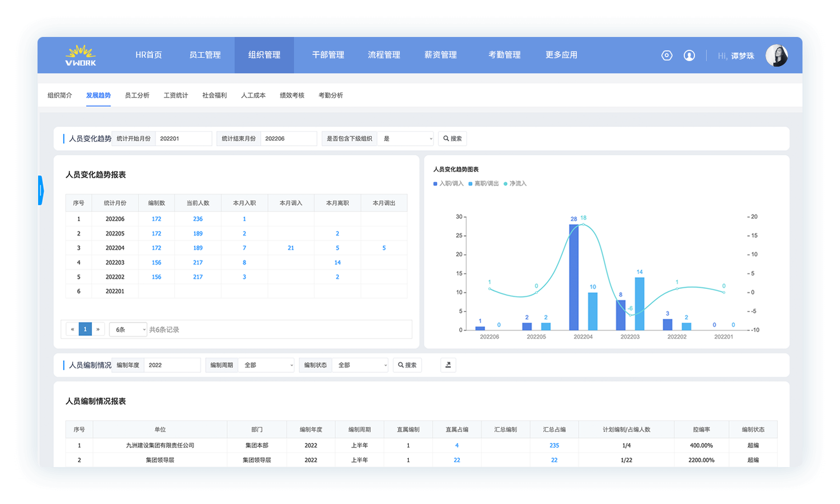Open 流程管理 in top navigation
This screenshot has width=840, height=504.
pyautogui.click(x=384, y=55)
